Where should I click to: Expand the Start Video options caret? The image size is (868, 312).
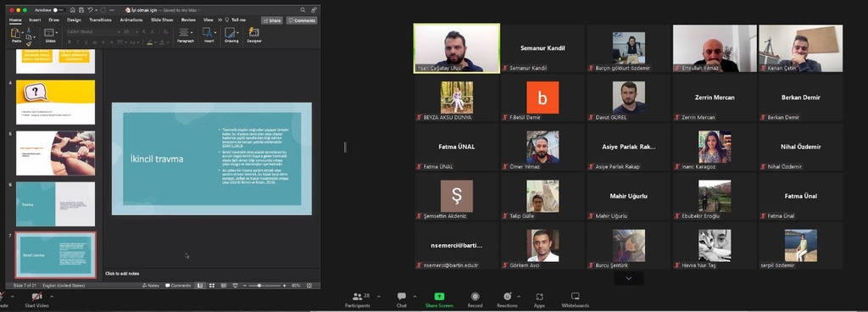52,297
